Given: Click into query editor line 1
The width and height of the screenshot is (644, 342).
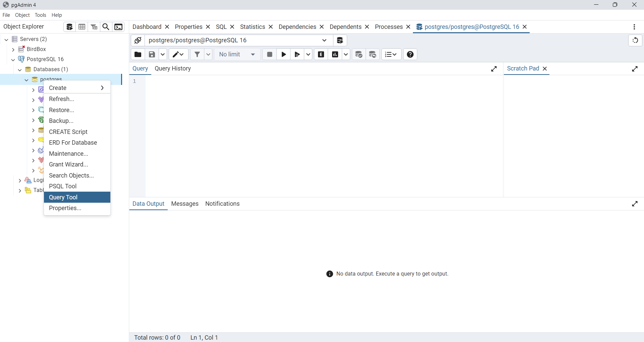Looking at the screenshot, I should (x=324, y=81).
